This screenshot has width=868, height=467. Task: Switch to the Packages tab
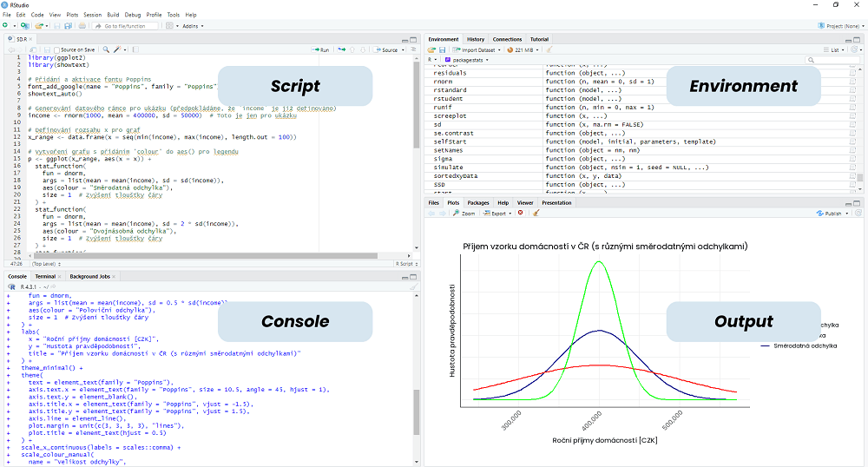[477, 203]
